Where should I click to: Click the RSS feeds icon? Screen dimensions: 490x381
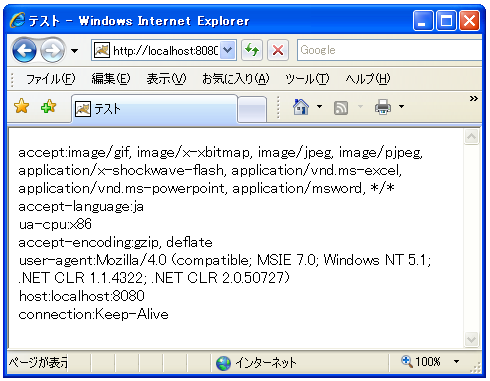click(341, 108)
